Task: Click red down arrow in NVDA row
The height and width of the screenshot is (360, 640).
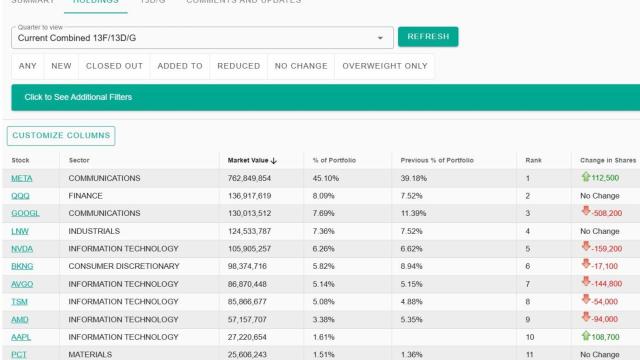Action: pos(586,247)
